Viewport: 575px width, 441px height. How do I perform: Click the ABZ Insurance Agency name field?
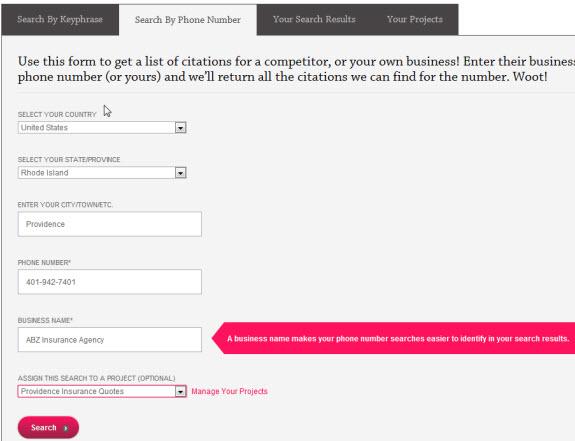click(x=110, y=339)
